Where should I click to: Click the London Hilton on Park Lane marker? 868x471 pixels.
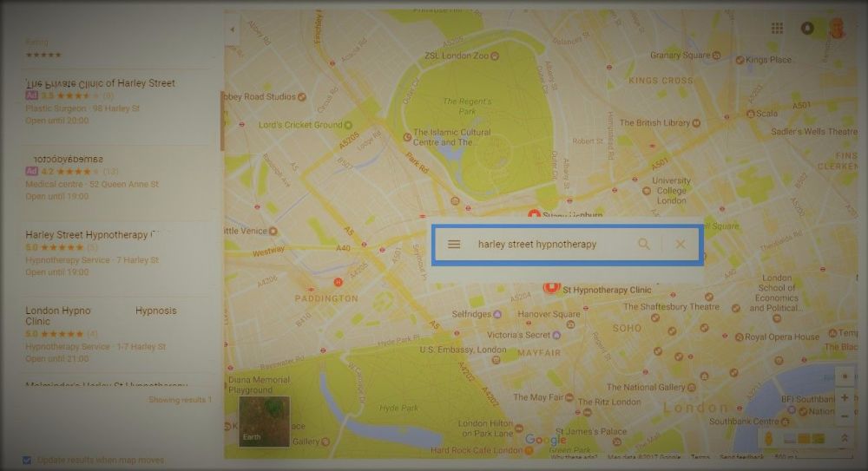pyautogui.click(x=519, y=428)
